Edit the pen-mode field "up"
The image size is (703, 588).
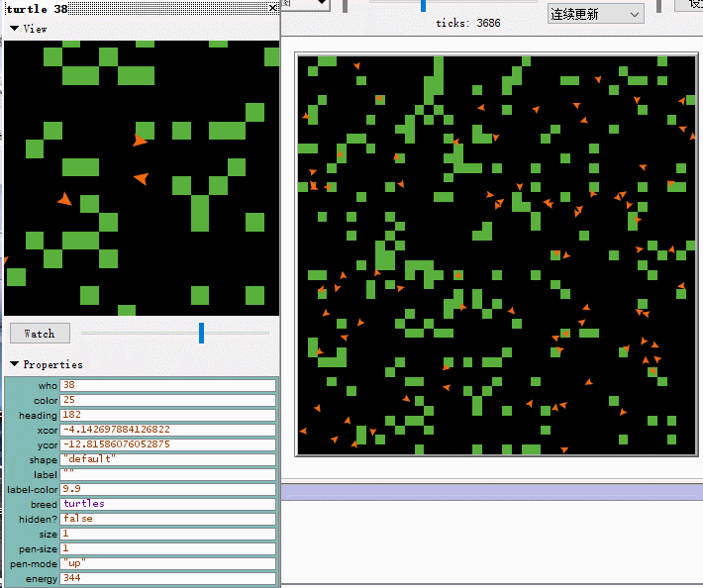point(167,563)
